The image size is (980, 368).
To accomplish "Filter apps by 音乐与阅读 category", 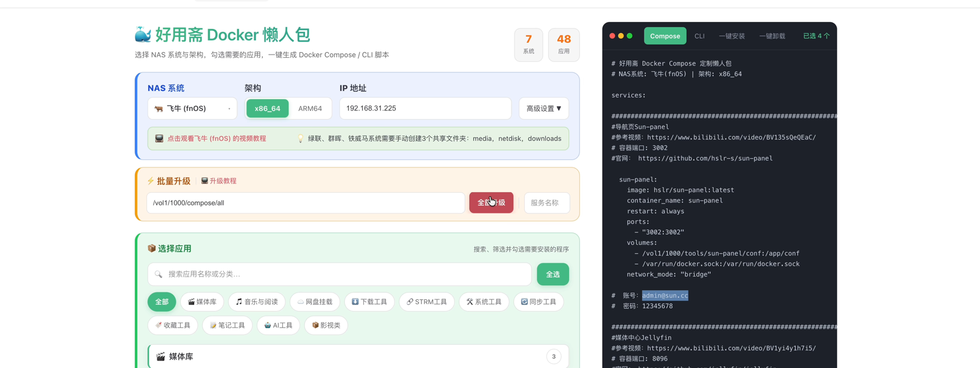I will [257, 302].
